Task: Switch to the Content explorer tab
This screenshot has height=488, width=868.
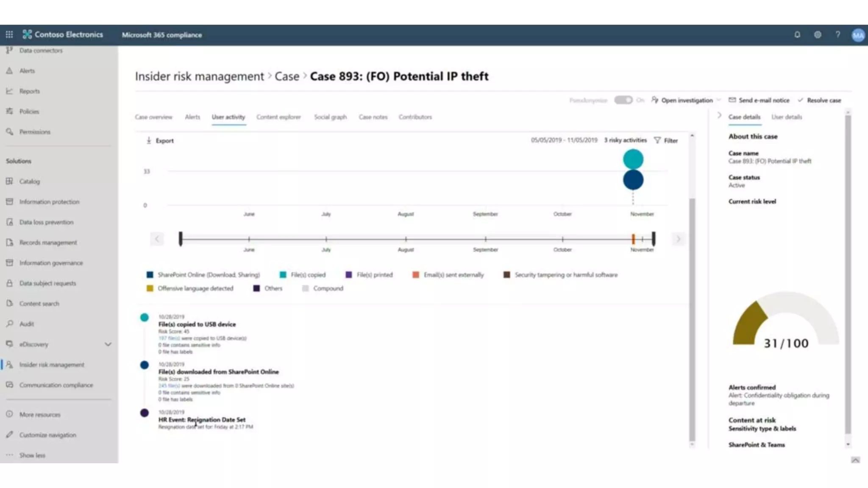Action: [278, 117]
